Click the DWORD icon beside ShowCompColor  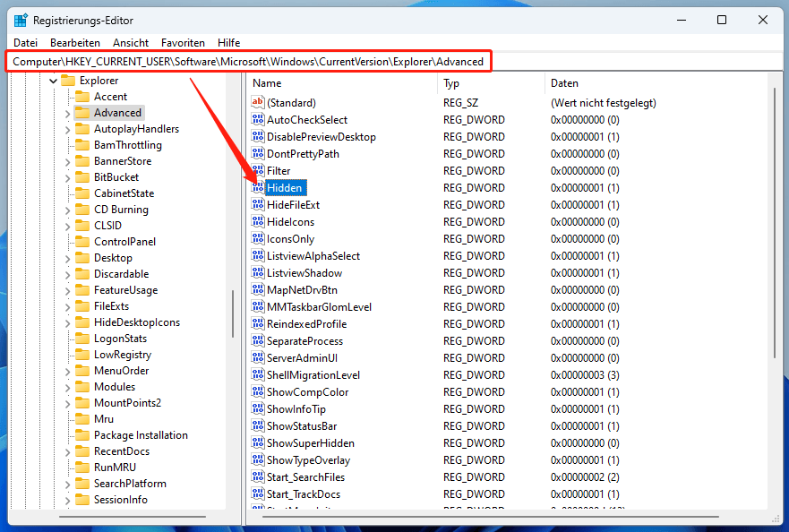(x=258, y=391)
